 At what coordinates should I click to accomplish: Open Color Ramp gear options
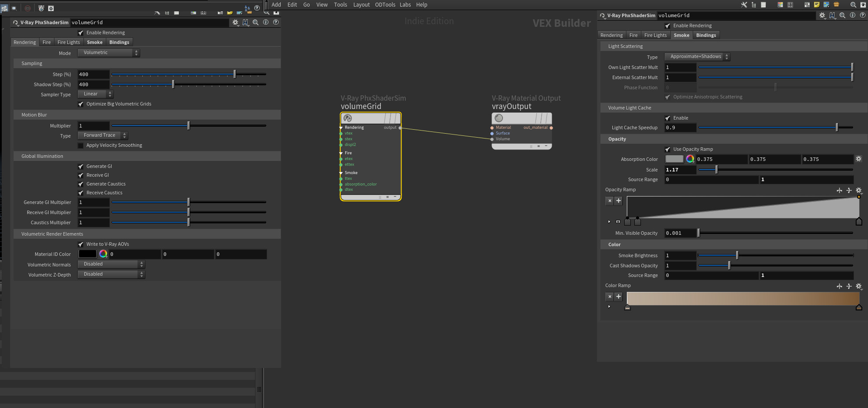tap(859, 286)
